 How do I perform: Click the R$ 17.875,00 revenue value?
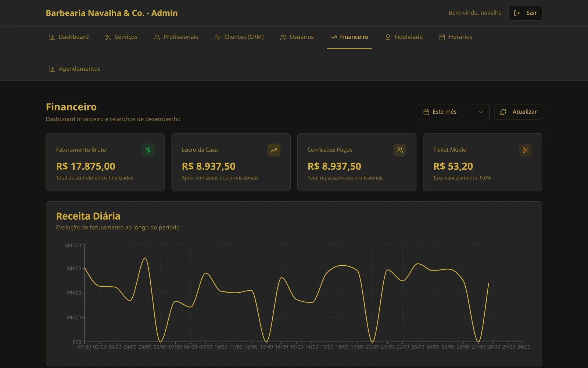pyautogui.click(x=86, y=166)
